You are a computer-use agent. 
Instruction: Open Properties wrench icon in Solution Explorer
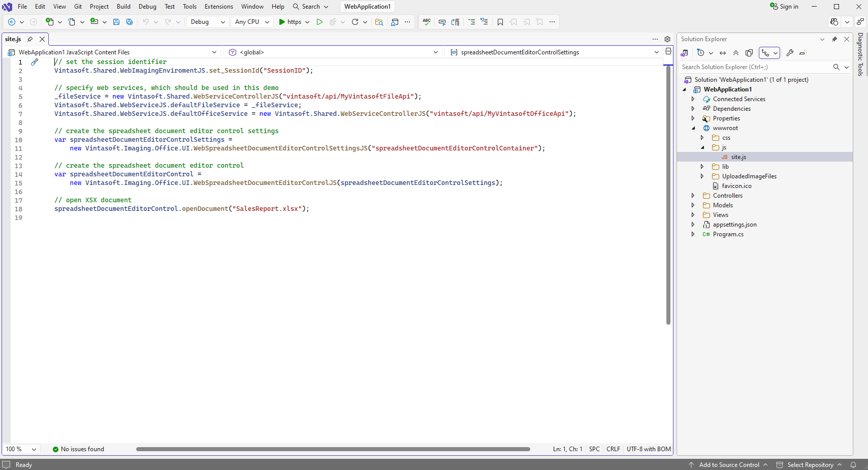point(790,53)
